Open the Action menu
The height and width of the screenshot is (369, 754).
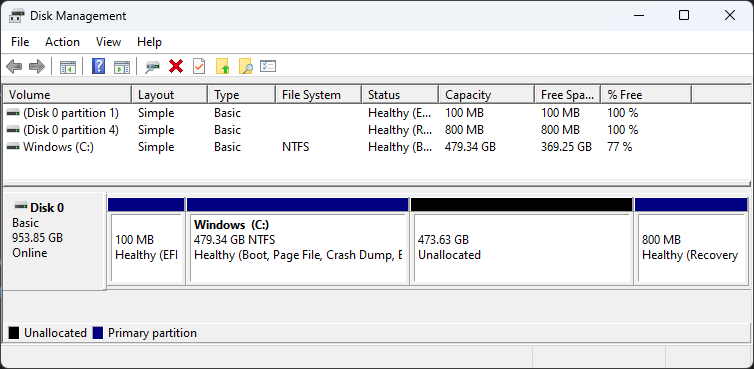pyautogui.click(x=63, y=42)
